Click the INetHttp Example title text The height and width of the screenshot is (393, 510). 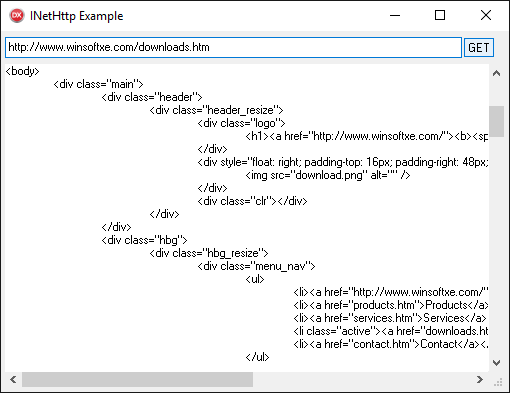coord(77,16)
